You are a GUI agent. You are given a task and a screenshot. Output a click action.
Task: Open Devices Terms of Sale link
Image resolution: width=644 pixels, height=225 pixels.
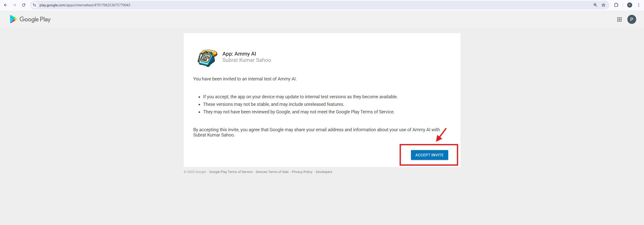(x=272, y=172)
